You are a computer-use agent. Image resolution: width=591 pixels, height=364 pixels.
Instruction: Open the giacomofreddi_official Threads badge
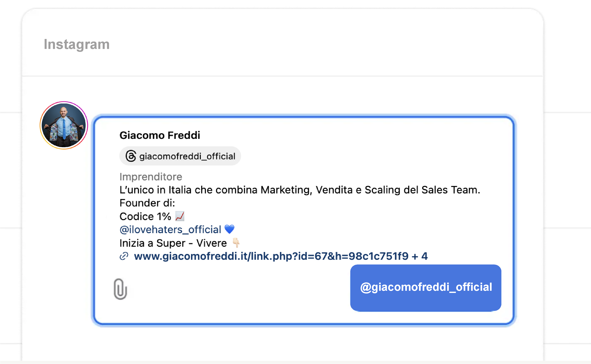[x=180, y=156]
